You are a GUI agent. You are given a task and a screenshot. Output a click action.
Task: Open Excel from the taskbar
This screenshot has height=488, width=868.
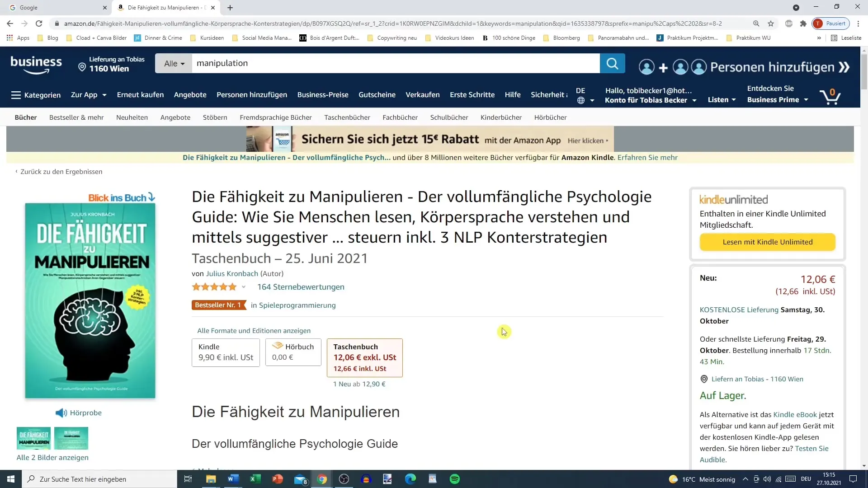click(255, 479)
